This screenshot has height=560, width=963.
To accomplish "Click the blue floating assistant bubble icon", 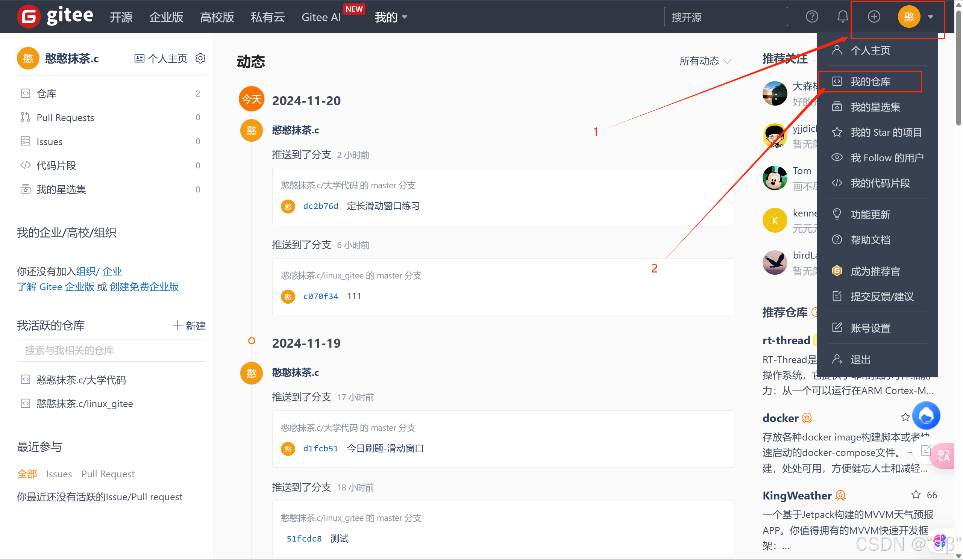I will coord(925,416).
